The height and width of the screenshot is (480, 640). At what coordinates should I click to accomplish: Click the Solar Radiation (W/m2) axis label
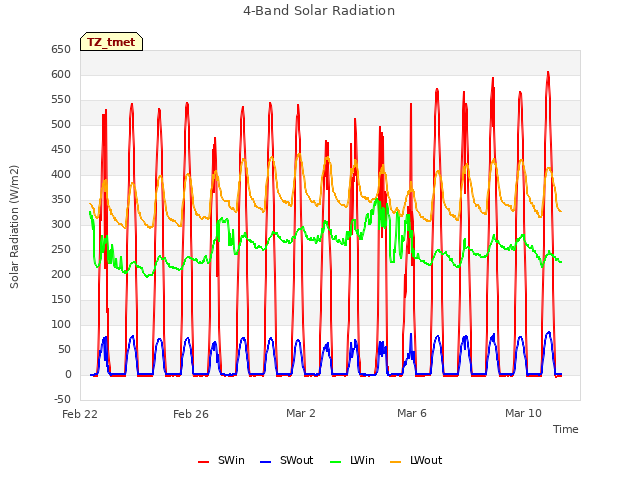click(14, 227)
